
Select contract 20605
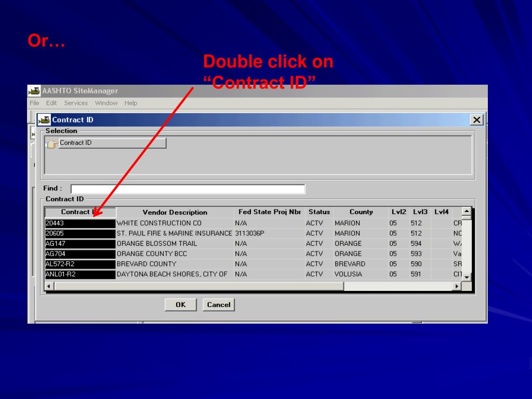click(x=80, y=233)
